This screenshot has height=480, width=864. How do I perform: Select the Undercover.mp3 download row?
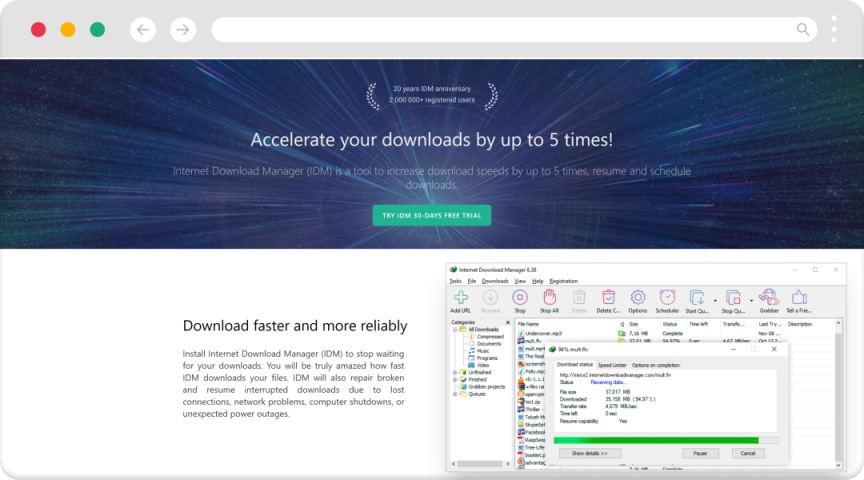tap(674, 333)
